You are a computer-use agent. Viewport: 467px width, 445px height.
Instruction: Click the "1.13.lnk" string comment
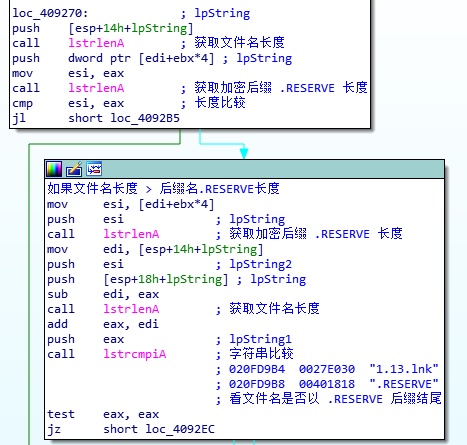(404, 369)
